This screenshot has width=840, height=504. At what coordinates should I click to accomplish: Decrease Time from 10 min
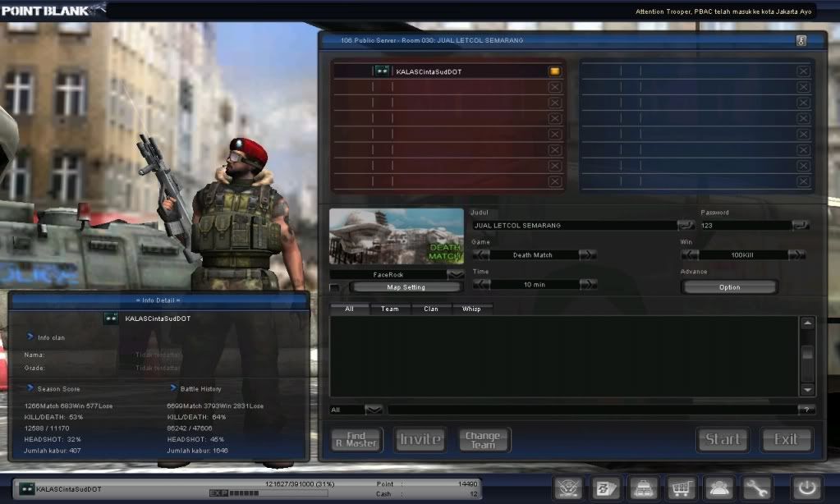click(481, 284)
